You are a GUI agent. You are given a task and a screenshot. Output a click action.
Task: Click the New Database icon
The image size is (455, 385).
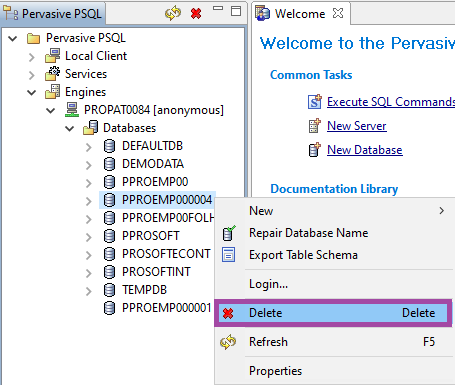[x=315, y=150]
